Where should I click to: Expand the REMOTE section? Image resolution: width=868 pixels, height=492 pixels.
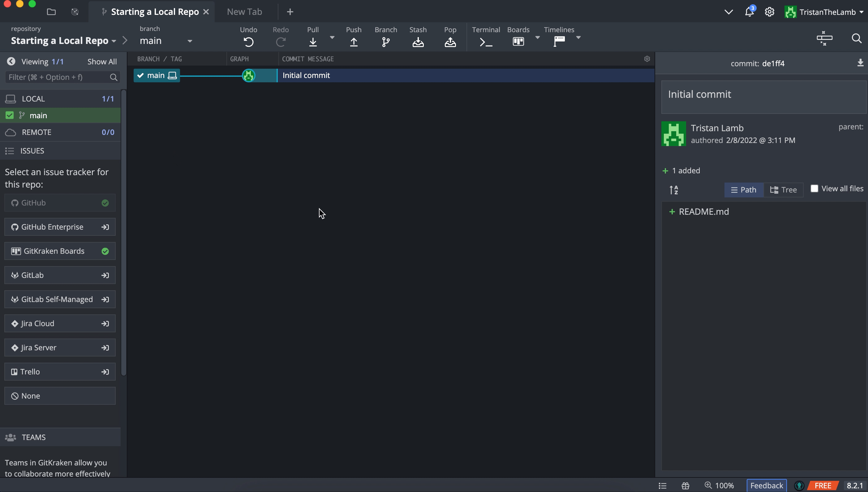click(x=60, y=132)
